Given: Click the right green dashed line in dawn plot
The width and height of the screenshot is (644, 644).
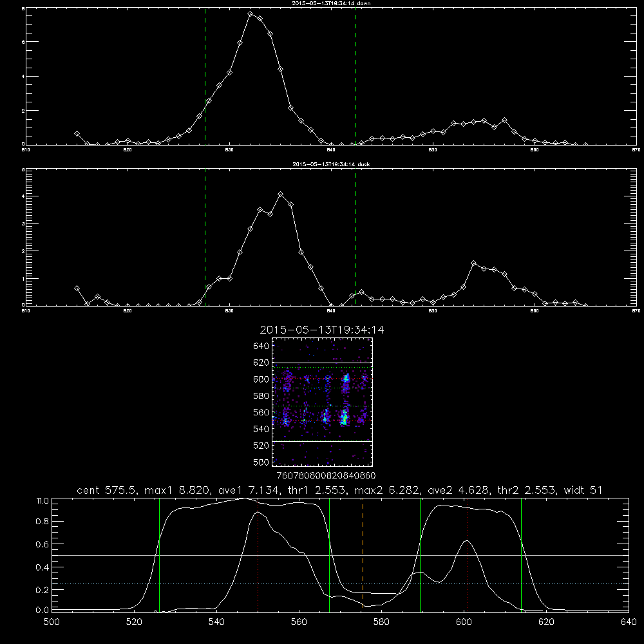Looking at the screenshot, I should point(355,76).
